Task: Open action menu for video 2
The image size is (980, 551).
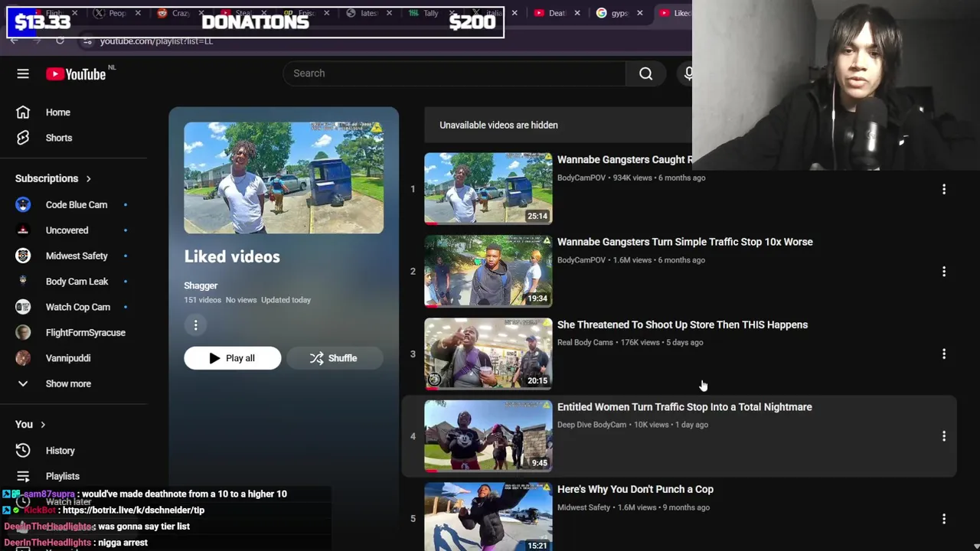Action: (x=944, y=272)
